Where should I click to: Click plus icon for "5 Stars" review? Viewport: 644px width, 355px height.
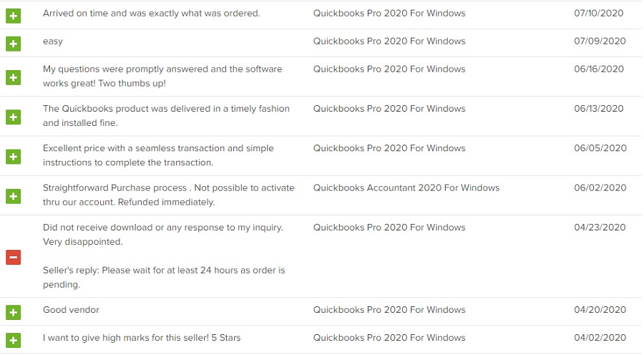click(x=13, y=340)
